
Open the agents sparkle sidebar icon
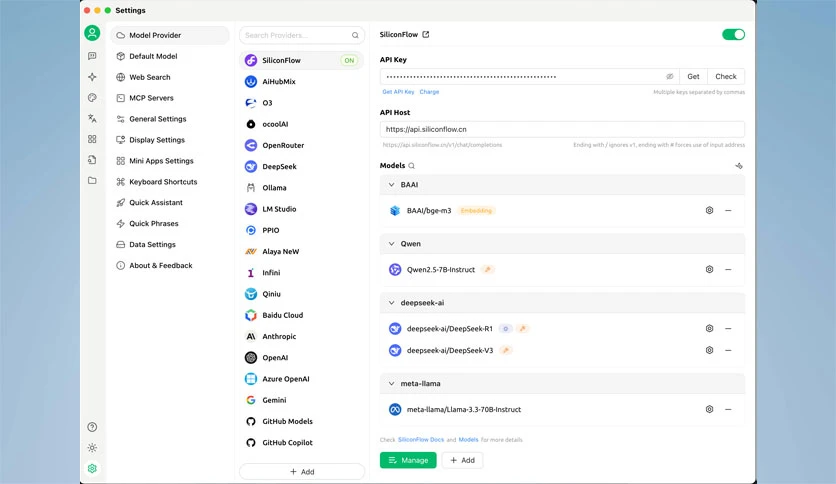[x=92, y=77]
